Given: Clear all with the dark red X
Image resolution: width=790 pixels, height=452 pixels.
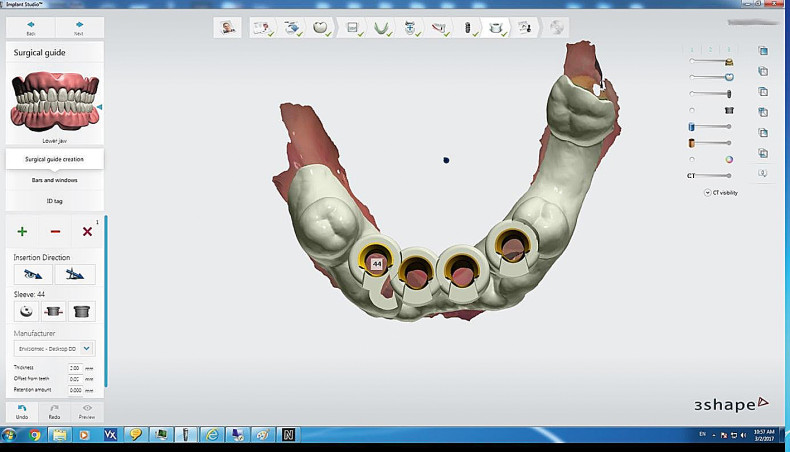Looking at the screenshot, I should pos(87,231).
